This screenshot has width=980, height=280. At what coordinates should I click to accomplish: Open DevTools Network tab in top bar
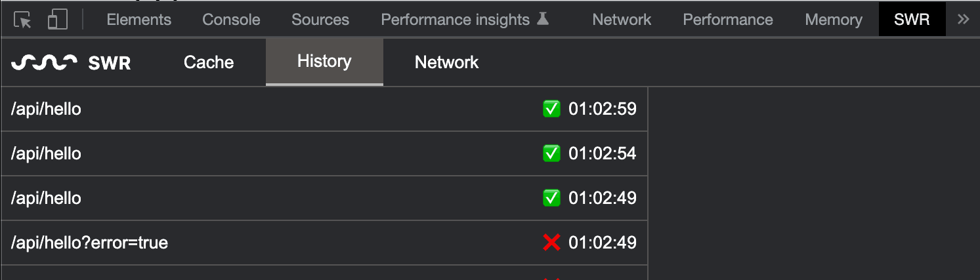(622, 20)
